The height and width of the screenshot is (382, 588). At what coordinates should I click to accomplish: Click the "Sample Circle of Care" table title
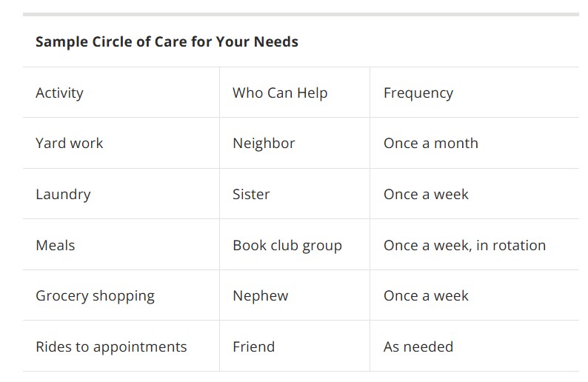[x=167, y=41]
